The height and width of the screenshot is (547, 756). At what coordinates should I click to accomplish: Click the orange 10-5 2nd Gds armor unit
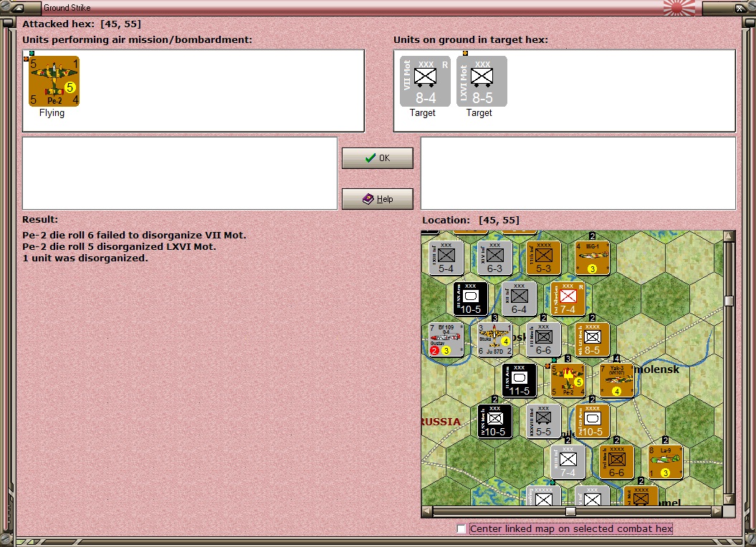[592, 421]
